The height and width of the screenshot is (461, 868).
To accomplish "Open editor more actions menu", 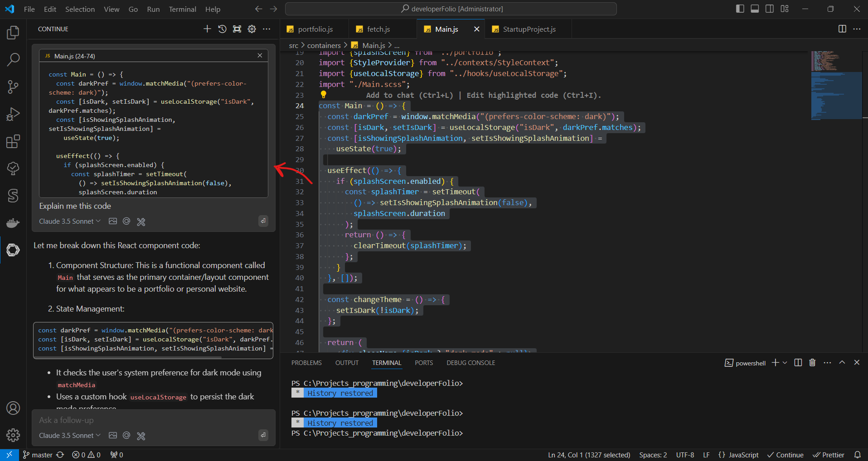I will tap(857, 29).
